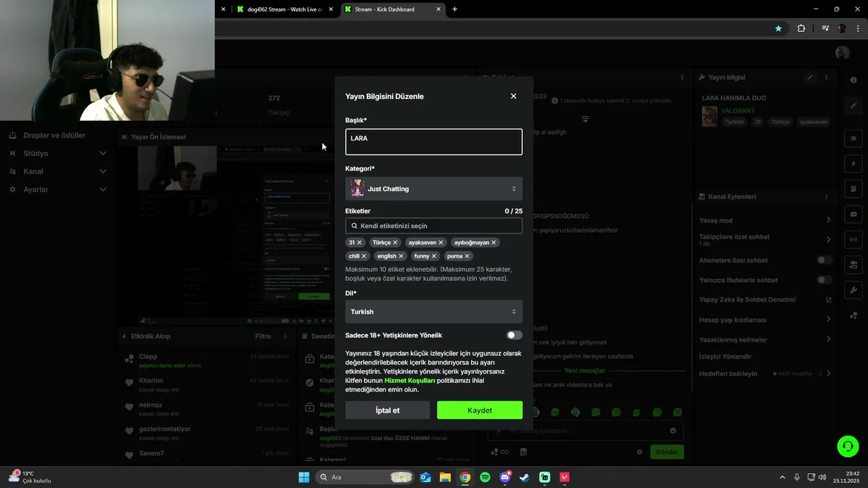Image resolution: width=868 pixels, height=488 pixels.
Task: Click the green support headset button
Action: [x=848, y=446]
